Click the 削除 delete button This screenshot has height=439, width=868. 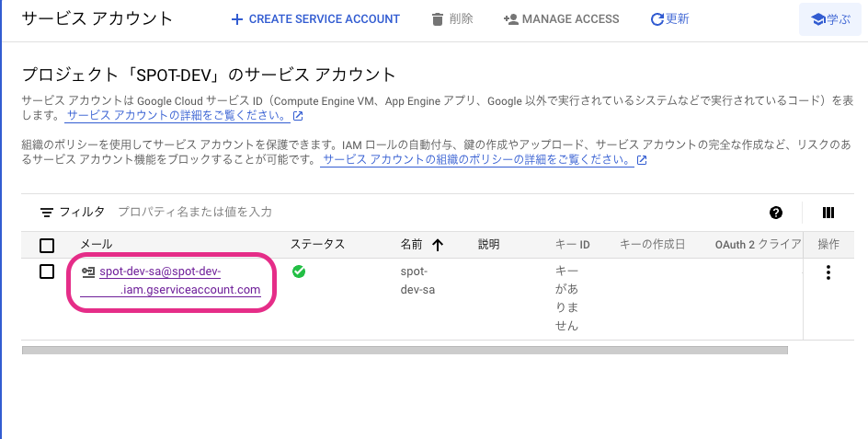pyautogui.click(x=452, y=19)
